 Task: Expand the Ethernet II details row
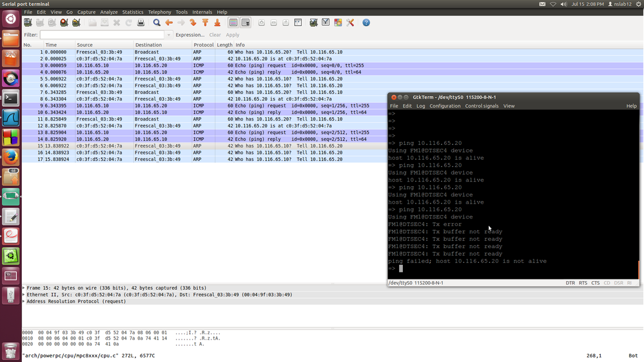[x=24, y=295]
